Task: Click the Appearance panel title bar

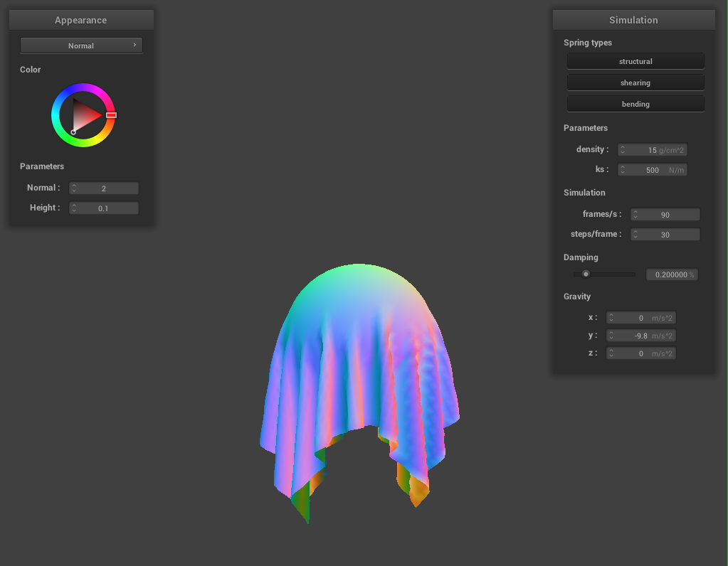Action: [x=81, y=20]
